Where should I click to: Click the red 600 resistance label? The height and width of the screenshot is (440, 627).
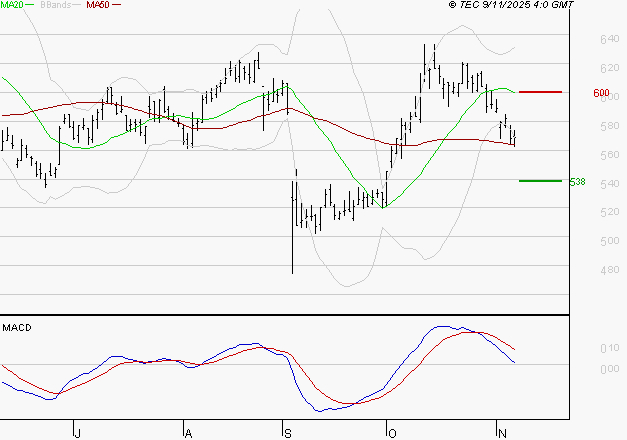tap(601, 93)
